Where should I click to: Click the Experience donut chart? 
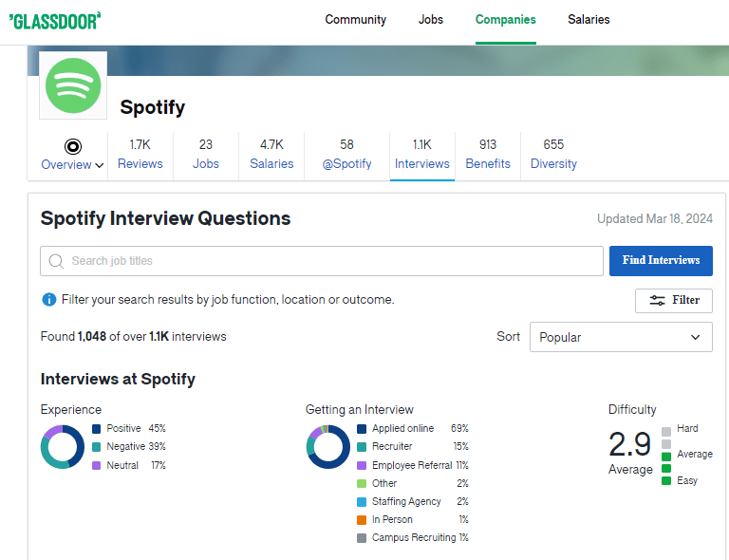point(63,447)
